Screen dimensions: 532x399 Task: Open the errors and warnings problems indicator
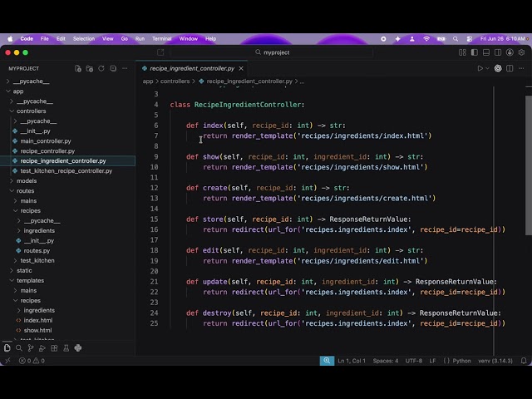[x=32, y=361]
